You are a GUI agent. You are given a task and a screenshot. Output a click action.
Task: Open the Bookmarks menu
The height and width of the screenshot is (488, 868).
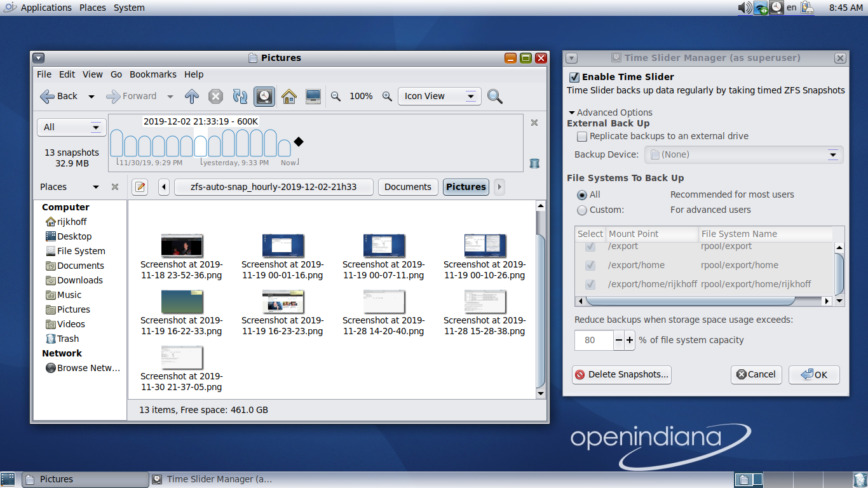(x=153, y=74)
